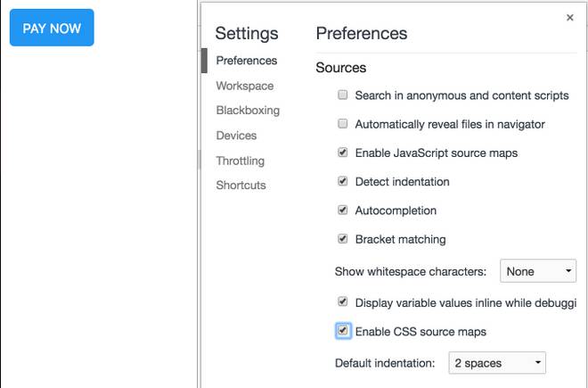Click the PAY NOW button
Viewport: 588px width, 388px height.
(x=52, y=28)
